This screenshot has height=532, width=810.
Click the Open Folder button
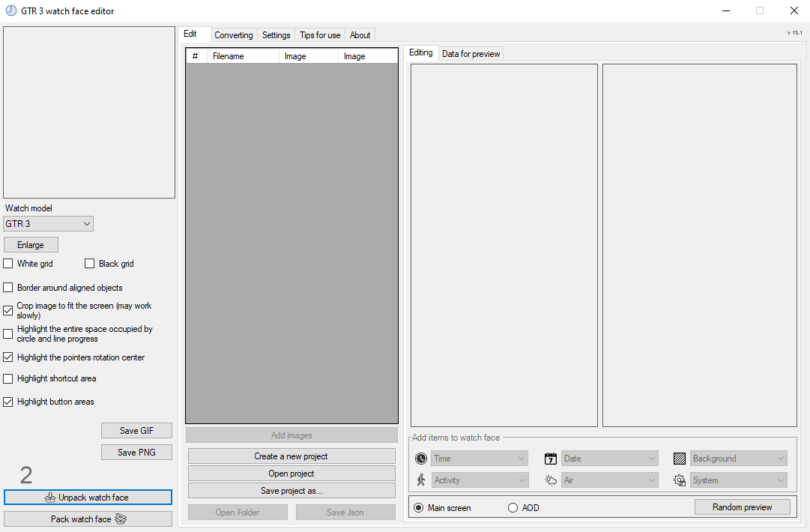click(238, 513)
